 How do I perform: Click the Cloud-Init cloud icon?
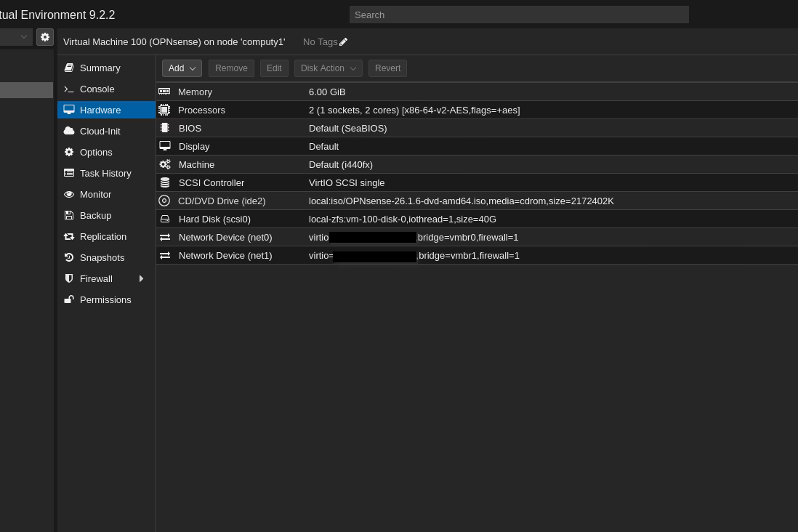click(x=69, y=131)
